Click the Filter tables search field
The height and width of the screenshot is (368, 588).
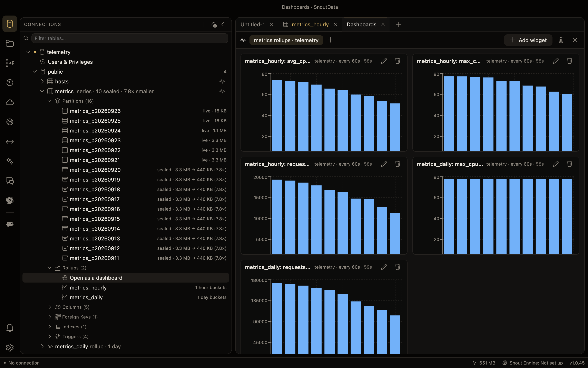(129, 38)
